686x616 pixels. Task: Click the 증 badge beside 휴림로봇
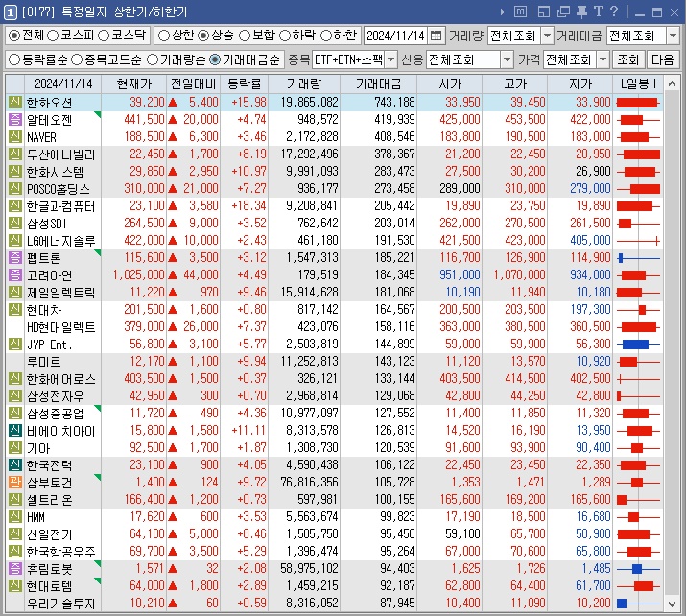15,569
